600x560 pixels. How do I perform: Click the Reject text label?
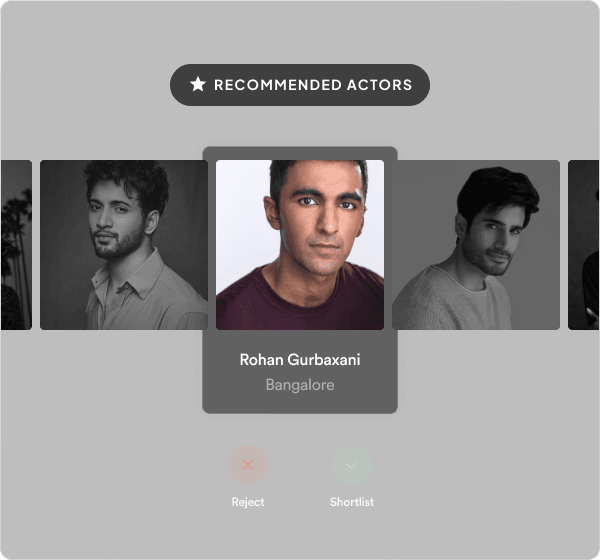point(248,502)
